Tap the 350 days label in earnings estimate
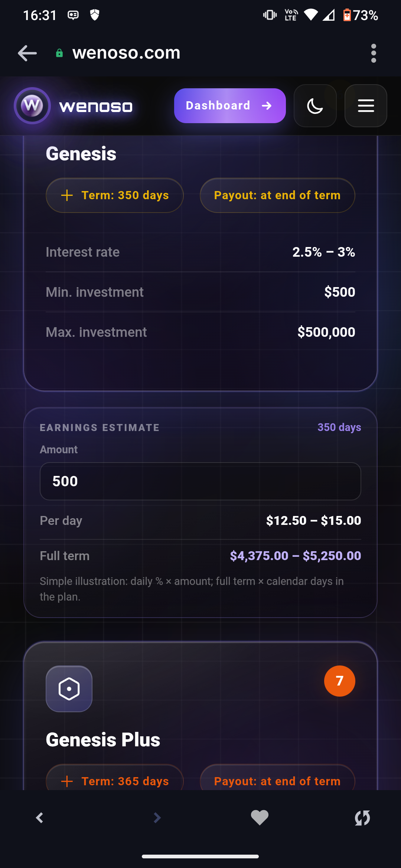Image resolution: width=401 pixels, height=868 pixels. [x=339, y=427]
